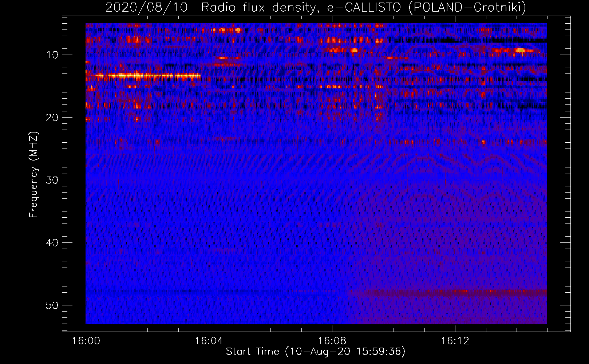Click the 20 frequency tick label
Screen dimensions: 589x364
tap(52, 118)
